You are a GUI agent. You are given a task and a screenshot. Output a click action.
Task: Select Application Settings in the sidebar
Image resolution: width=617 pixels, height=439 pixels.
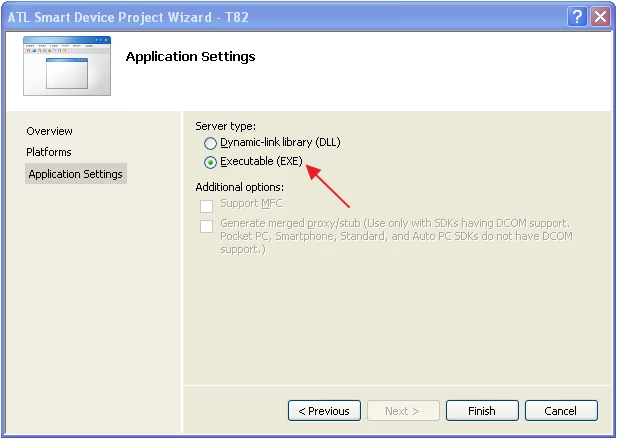(75, 174)
